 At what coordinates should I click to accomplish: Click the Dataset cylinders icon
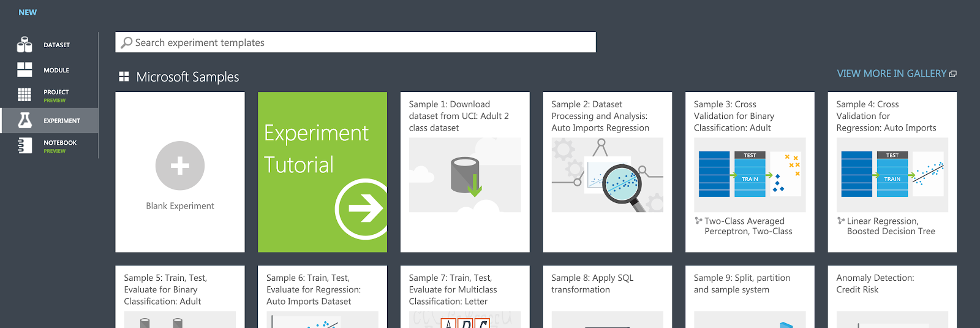pos(24,45)
